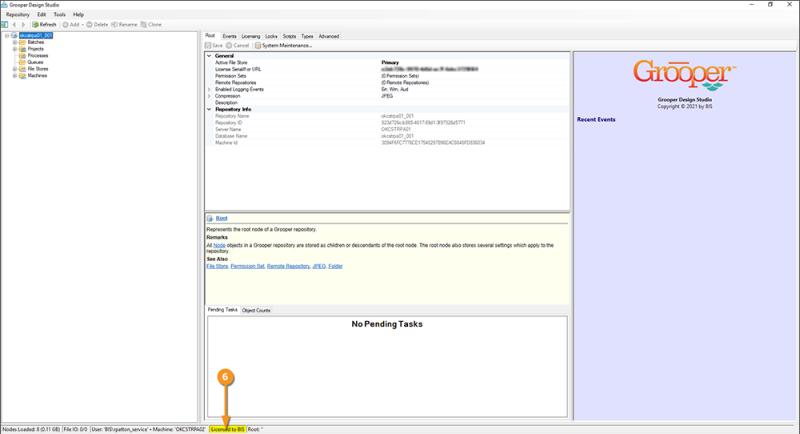Click the Add toolbar button
The width and height of the screenshot is (800, 434).
(71, 24)
